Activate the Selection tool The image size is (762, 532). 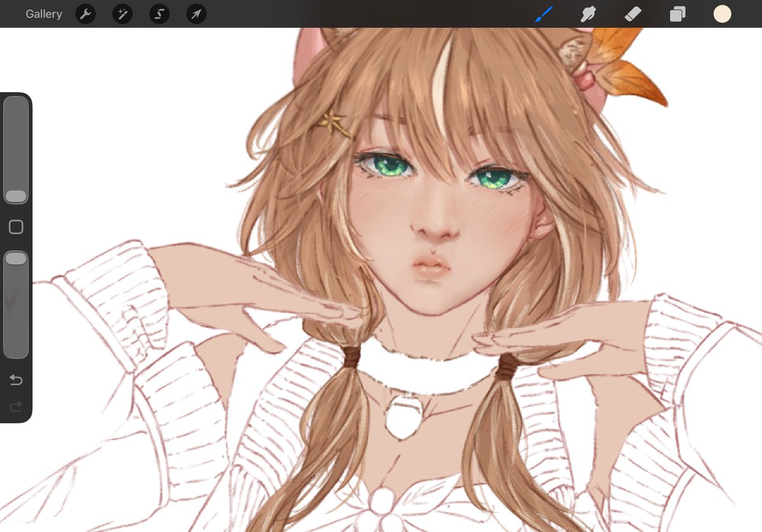159,14
